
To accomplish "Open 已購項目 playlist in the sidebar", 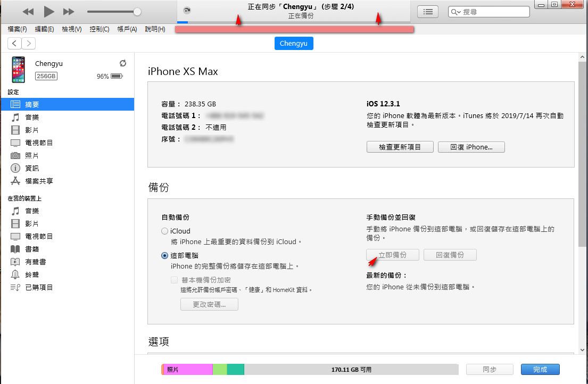I will pos(39,287).
